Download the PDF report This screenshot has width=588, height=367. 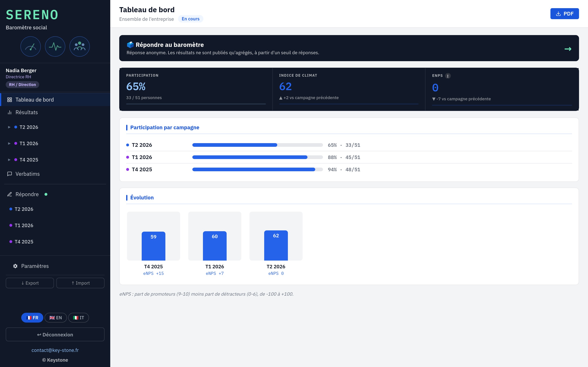pos(565,14)
